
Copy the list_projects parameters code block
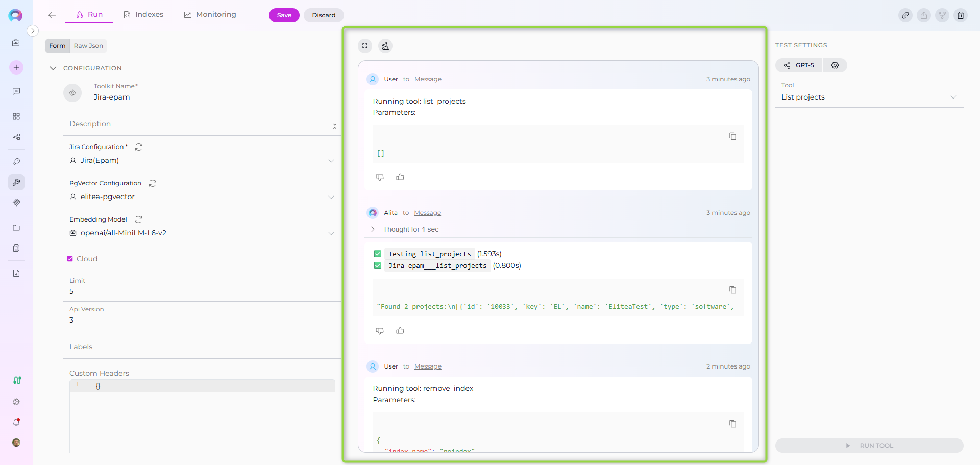(732, 136)
